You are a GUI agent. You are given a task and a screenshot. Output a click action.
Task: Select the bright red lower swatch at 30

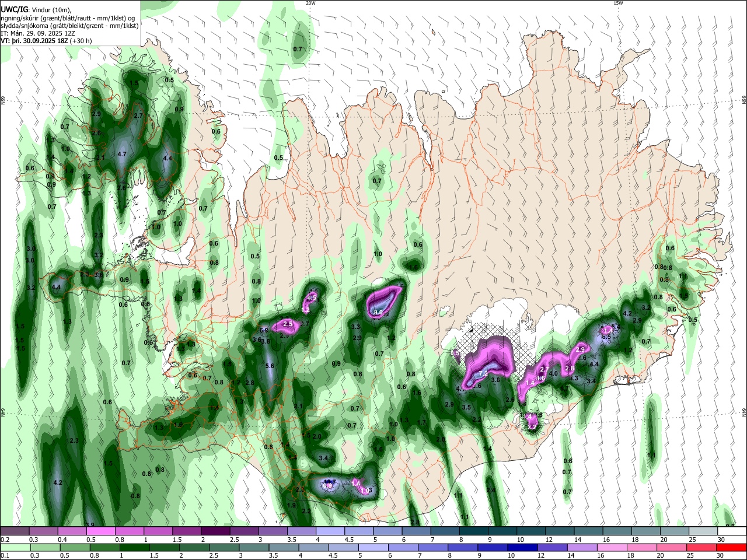click(x=731, y=547)
